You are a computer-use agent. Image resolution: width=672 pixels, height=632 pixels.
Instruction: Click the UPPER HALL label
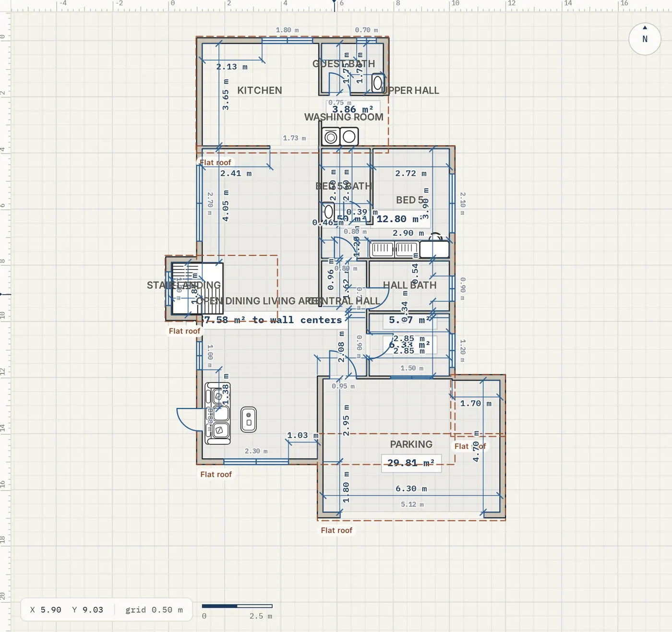pos(411,90)
